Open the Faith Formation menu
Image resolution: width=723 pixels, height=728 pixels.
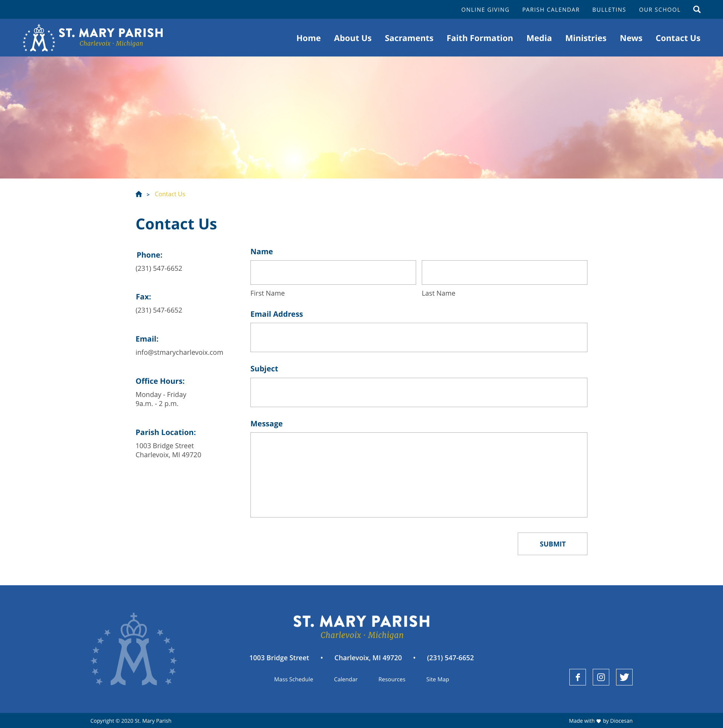(x=480, y=38)
